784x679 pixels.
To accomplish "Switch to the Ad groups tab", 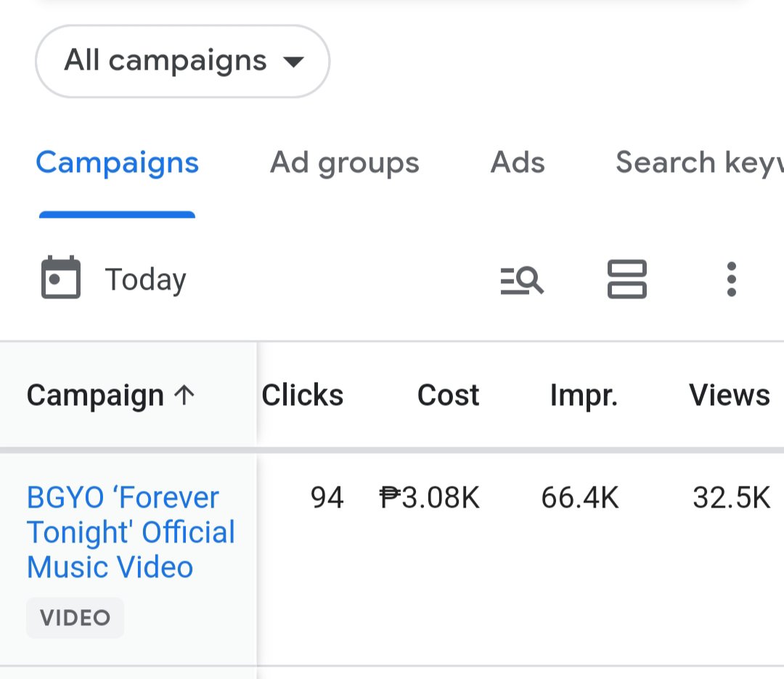I will coord(345,163).
